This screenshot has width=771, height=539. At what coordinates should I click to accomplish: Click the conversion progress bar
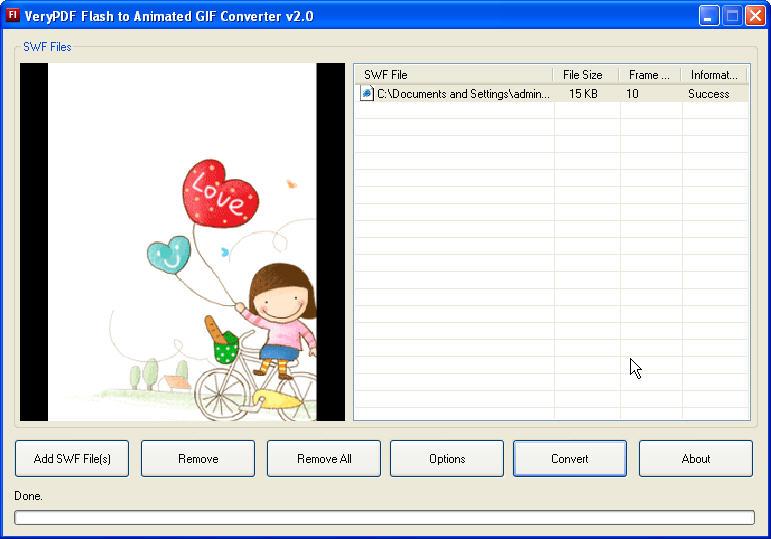tap(385, 517)
